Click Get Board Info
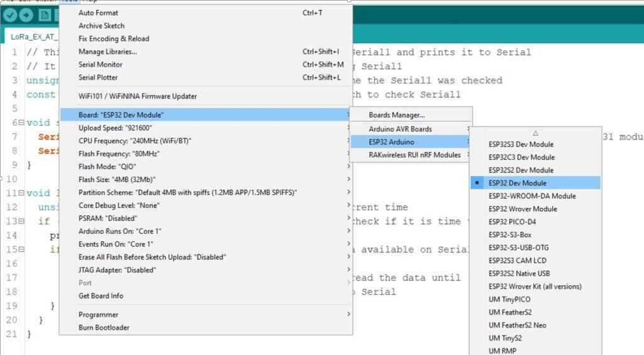The width and height of the screenshot is (644, 355). click(x=101, y=295)
